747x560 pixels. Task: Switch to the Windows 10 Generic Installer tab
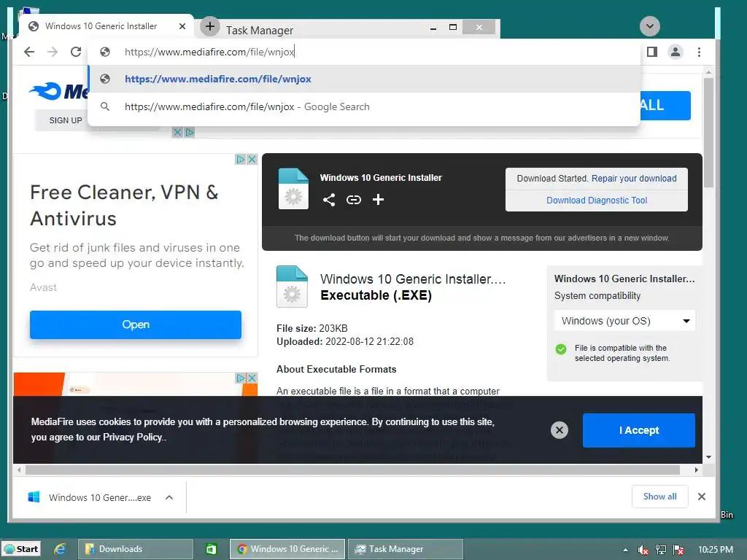tap(101, 26)
